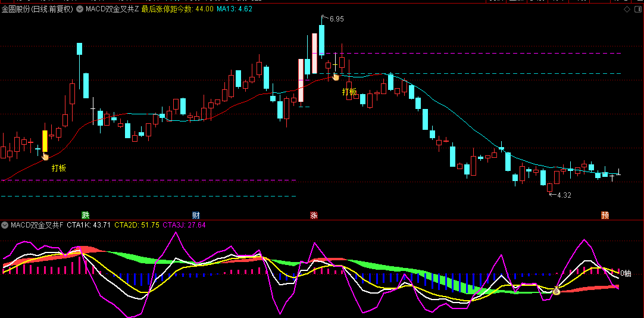The image size is (644, 318).
Task: Click the 最后涨停距今数: 44.00 value
Action: click(177, 9)
